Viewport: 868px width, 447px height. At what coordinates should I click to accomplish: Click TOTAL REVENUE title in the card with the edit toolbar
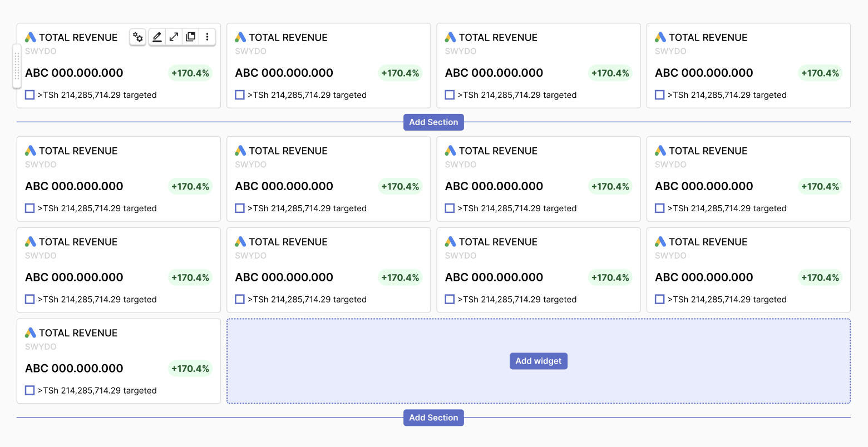point(78,37)
